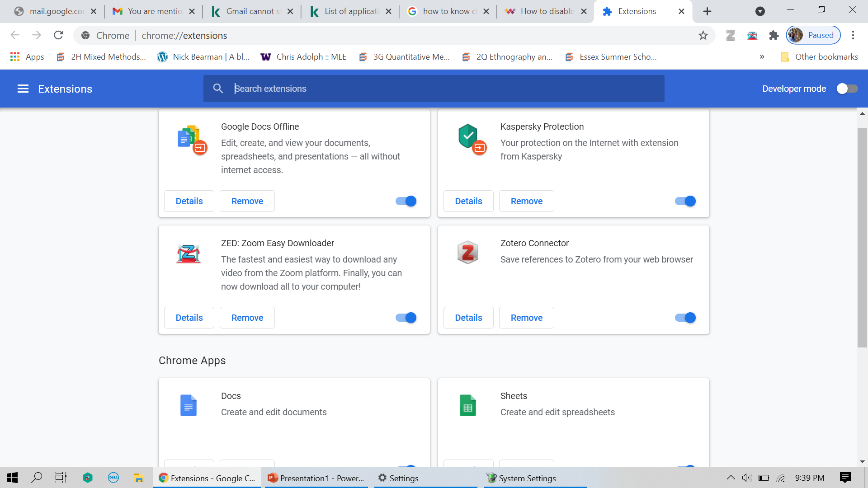Remove the ZED: Zoom Easy Downloader extension
The height and width of the screenshot is (488, 868).
click(247, 318)
